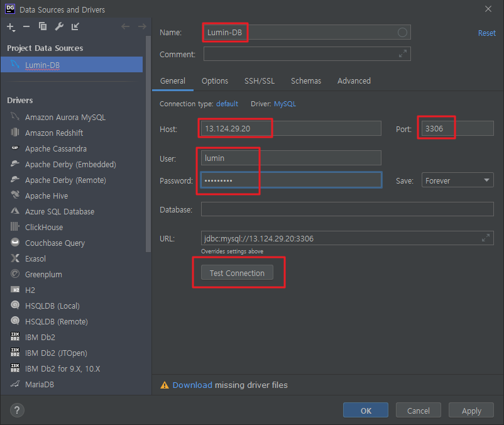This screenshot has height=425, width=504.
Task: Click the left panel vertical scrollbar
Action: (x=148, y=144)
